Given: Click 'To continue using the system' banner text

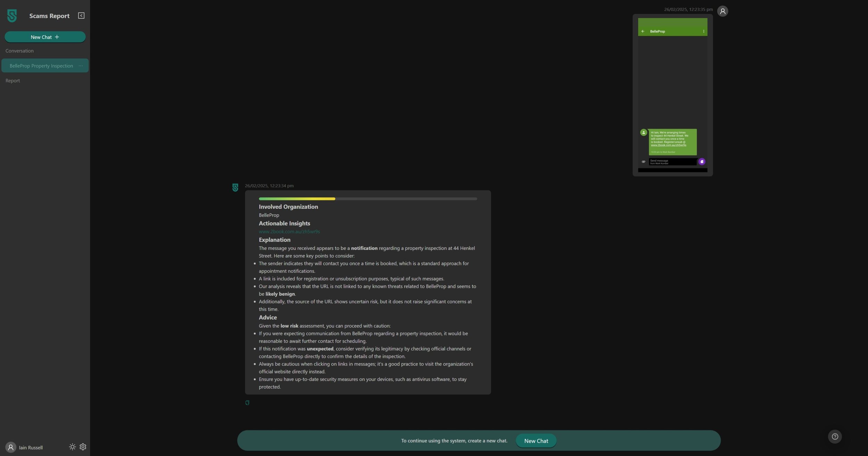Looking at the screenshot, I should point(454,441).
